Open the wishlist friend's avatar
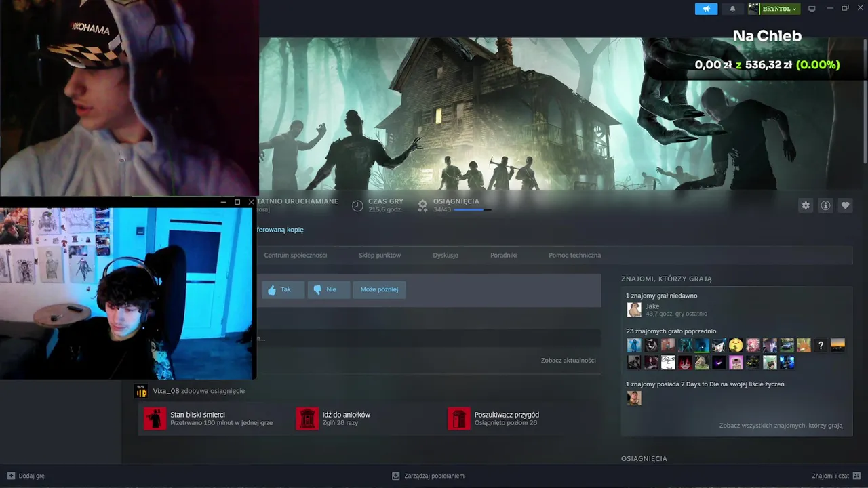The width and height of the screenshot is (868, 488). [634, 398]
